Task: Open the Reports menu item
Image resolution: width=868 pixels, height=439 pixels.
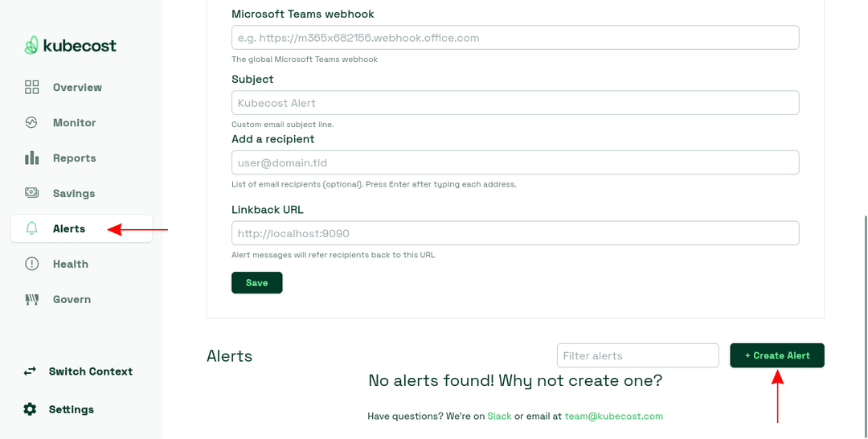Action: (x=74, y=158)
